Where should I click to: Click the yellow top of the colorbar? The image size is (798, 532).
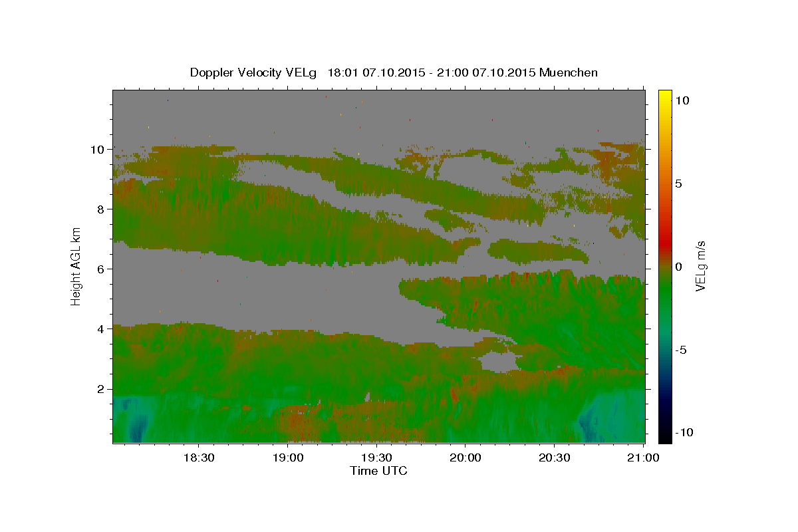(665, 96)
